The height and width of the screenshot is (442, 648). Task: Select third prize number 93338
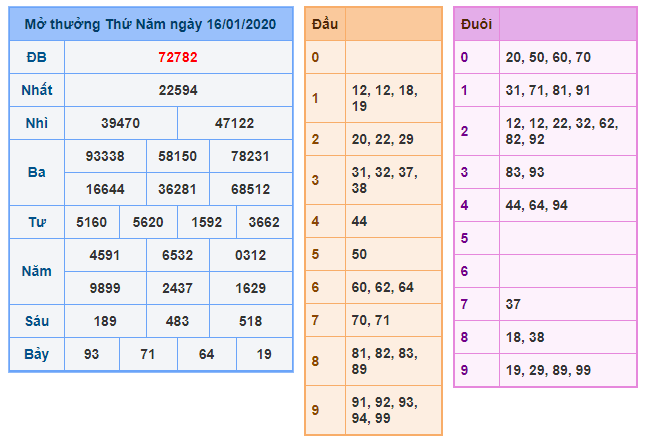click(105, 156)
